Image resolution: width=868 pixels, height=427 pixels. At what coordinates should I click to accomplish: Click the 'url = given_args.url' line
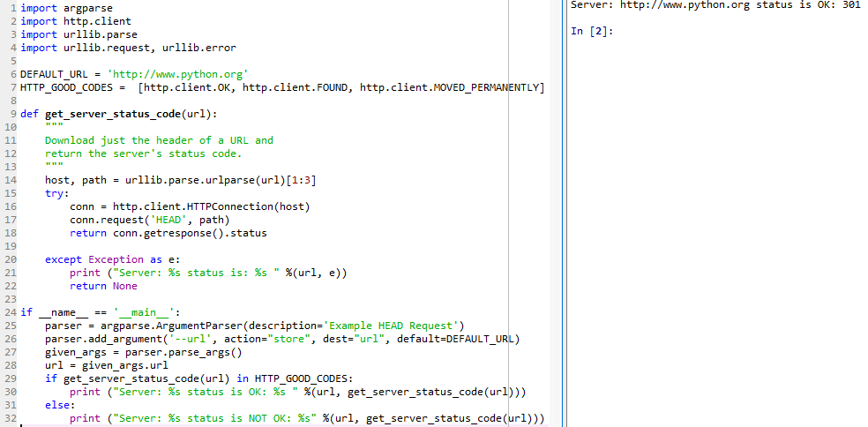(x=106, y=365)
